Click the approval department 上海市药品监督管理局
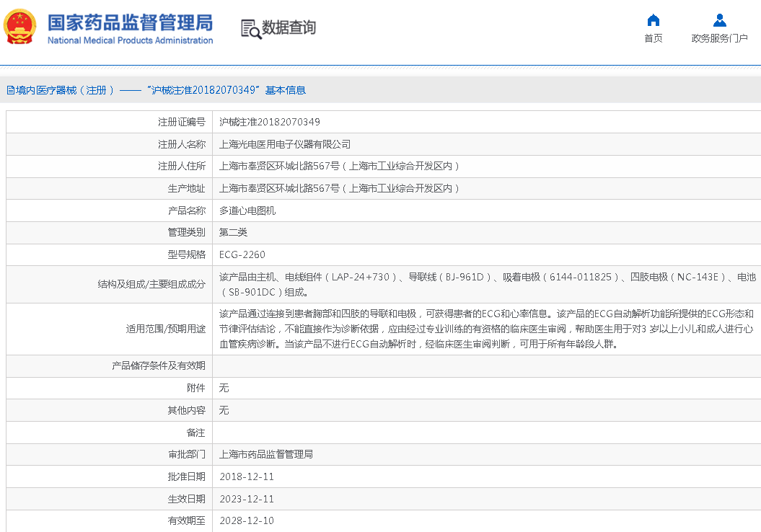 tap(266, 454)
